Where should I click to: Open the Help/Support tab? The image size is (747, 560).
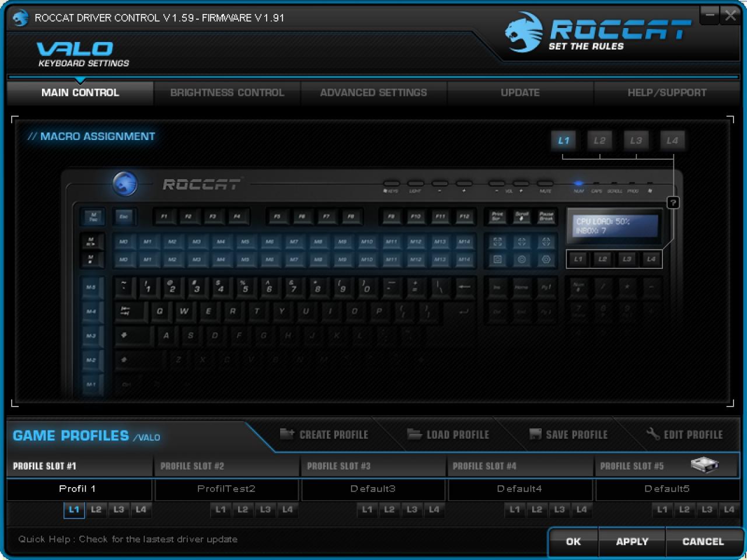point(667,93)
